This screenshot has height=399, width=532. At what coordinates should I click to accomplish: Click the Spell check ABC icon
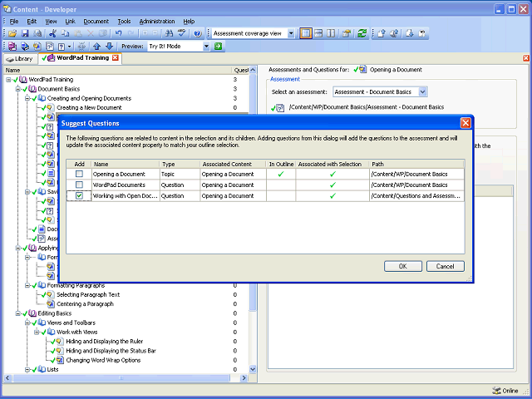182,33
